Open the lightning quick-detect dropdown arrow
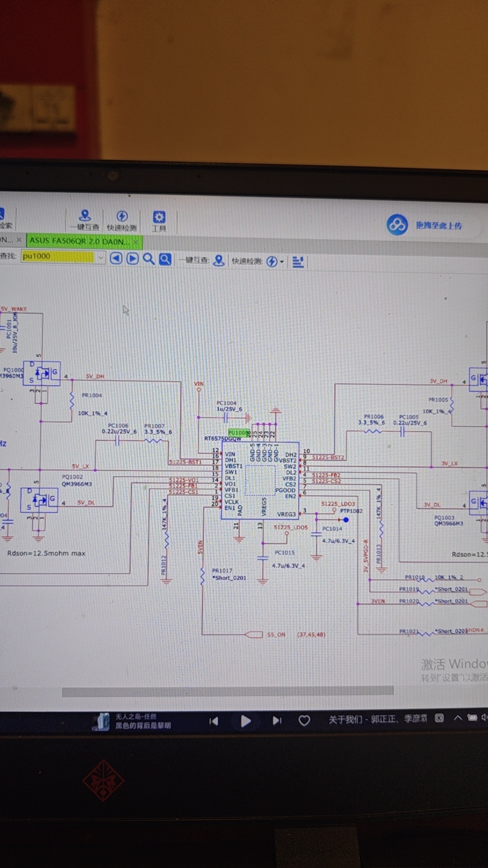This screenshot has height=868, width=488. coord(282,262)
